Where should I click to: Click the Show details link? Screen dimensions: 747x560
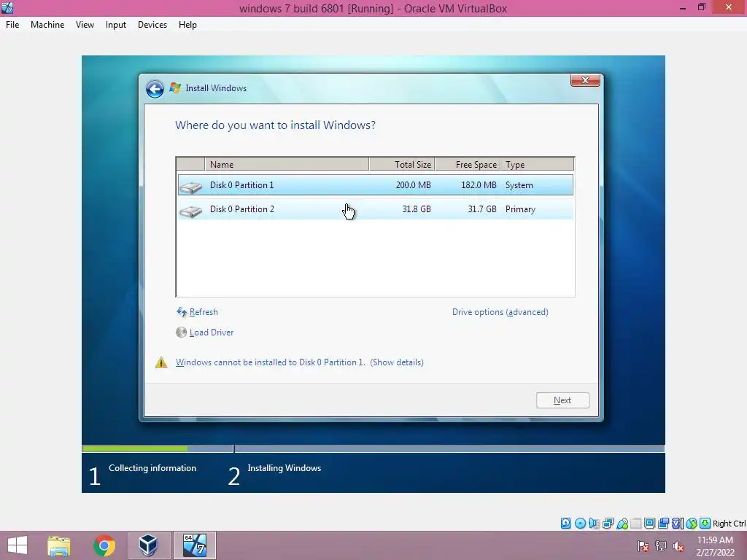[x=397, y=362]
